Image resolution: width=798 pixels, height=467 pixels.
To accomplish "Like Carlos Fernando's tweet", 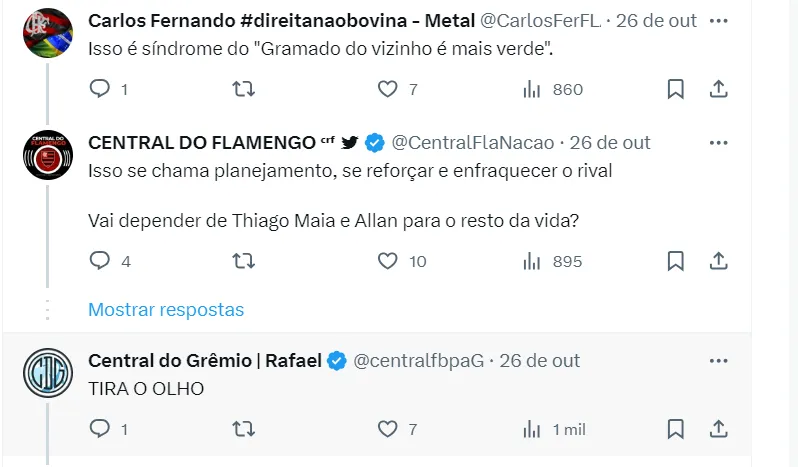I will click(x=388, y=90).
